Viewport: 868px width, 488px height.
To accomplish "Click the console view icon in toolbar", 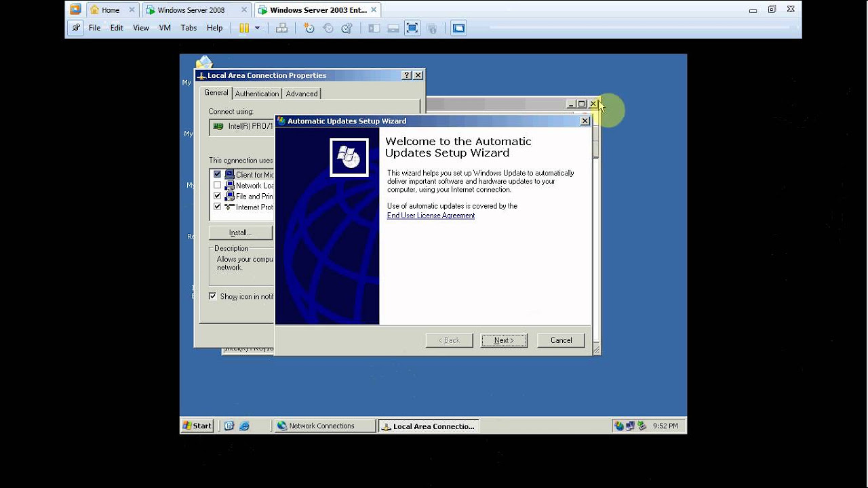I will click(x=459, y=28).
